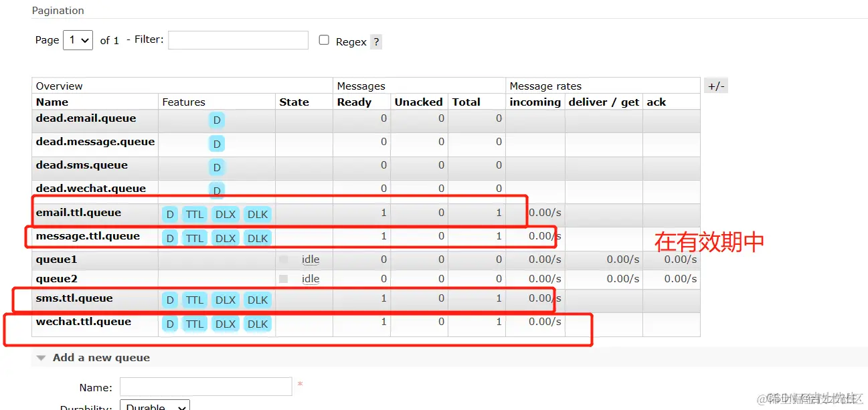Open dead.sms.queue details
Screen dimensions: 868x410
coord(82,165)
